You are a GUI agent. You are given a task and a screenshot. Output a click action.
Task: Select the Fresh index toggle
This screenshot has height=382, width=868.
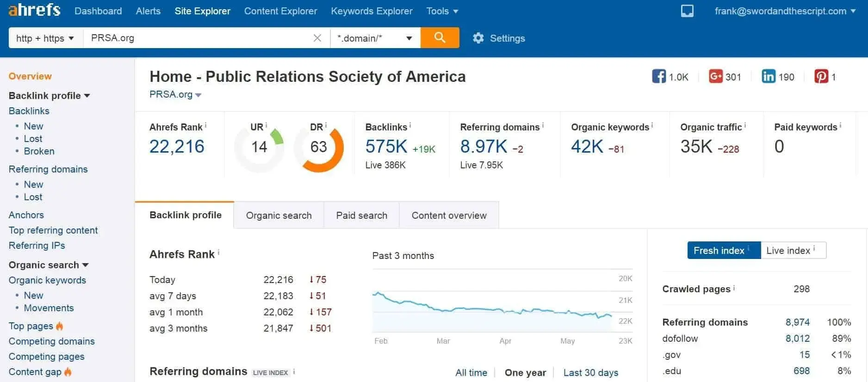point(723,250)
